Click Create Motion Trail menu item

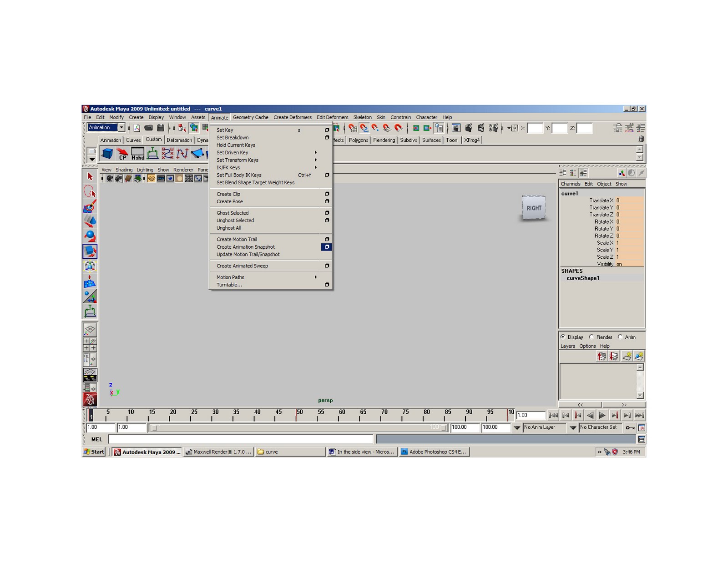(237, 239)
